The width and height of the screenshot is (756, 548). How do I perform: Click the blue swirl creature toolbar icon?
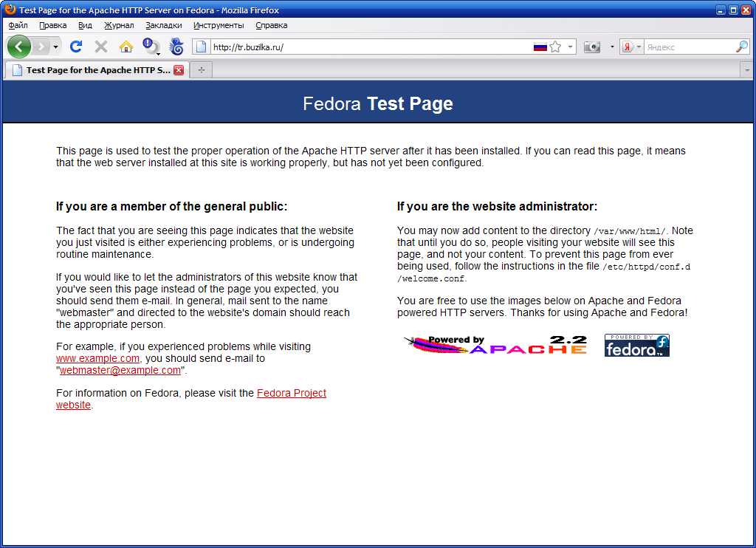(176, 47)
